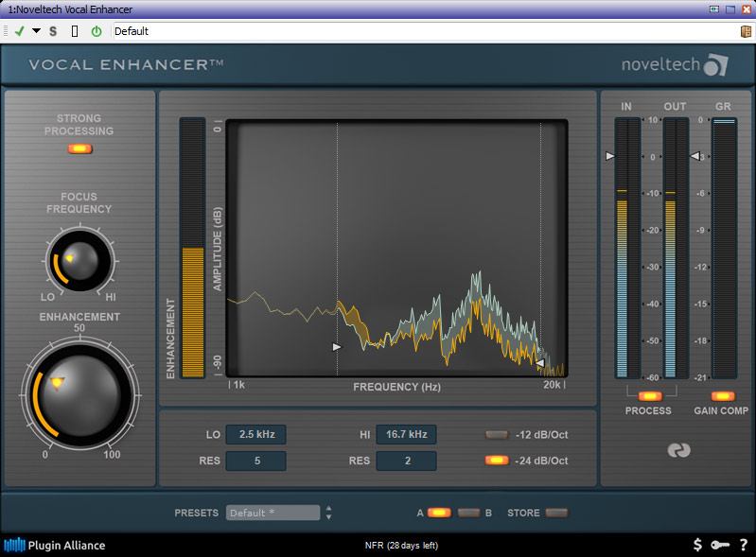Viewport: 756px width, 557px height.
Task: Click the in/out link icon below GR meter
Action: pyautogui.click(x=677, y=451)
